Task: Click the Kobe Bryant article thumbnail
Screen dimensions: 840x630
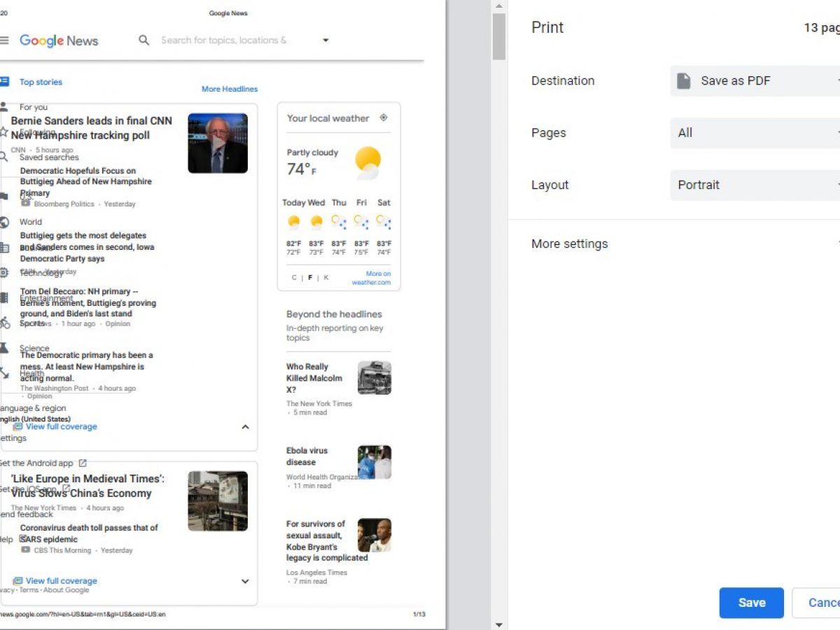Action: (374, 535)
